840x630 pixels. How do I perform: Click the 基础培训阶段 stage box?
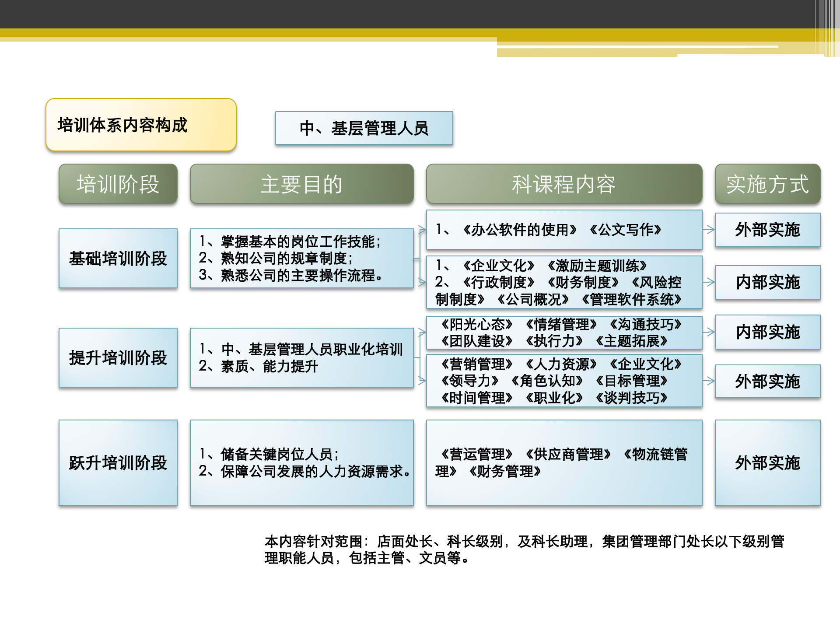118,259
